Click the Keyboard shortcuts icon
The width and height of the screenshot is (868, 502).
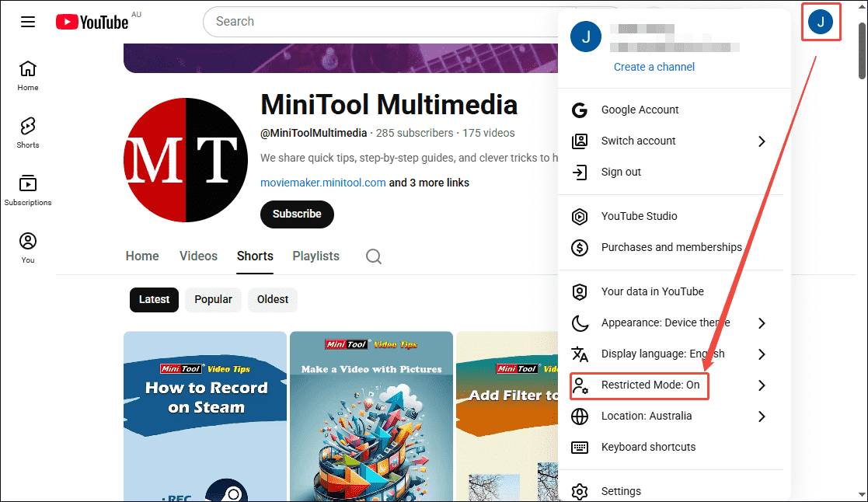pos(580,447)
